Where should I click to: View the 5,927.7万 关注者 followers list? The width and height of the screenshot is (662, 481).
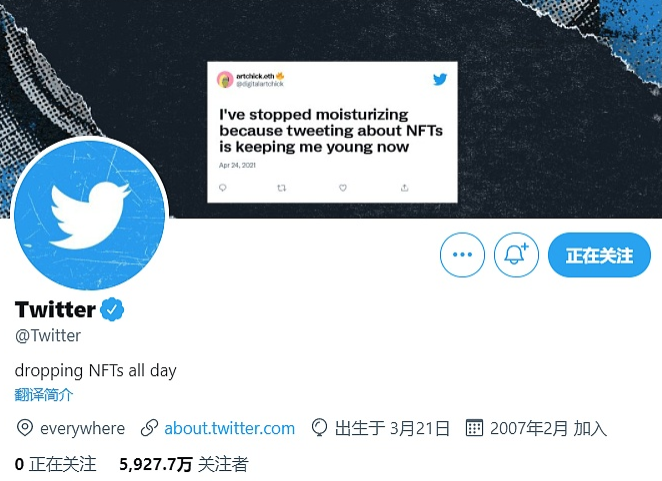click(x=184, y=464)
